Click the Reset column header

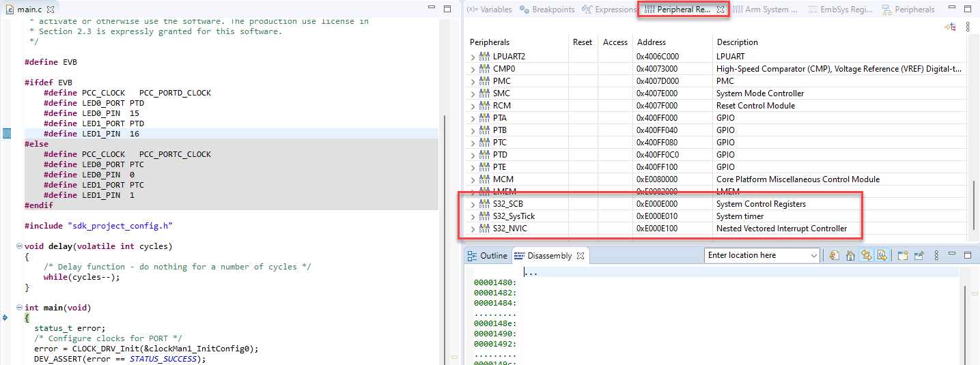pos(583,42)
